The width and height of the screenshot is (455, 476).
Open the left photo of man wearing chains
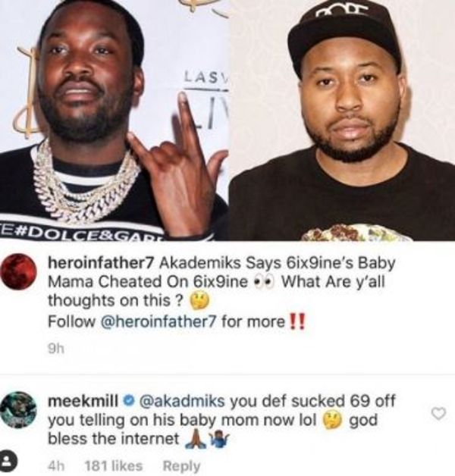[x=114, y=120]
